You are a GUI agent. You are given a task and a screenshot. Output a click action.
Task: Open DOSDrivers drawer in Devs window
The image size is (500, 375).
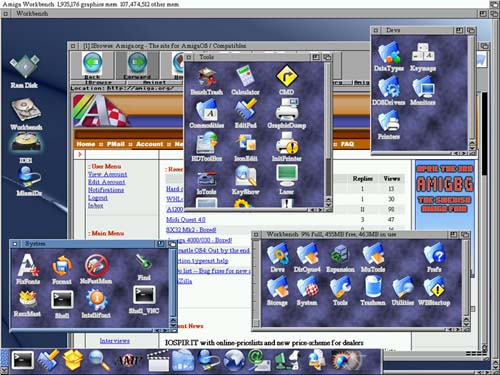(x=389, y=91)
